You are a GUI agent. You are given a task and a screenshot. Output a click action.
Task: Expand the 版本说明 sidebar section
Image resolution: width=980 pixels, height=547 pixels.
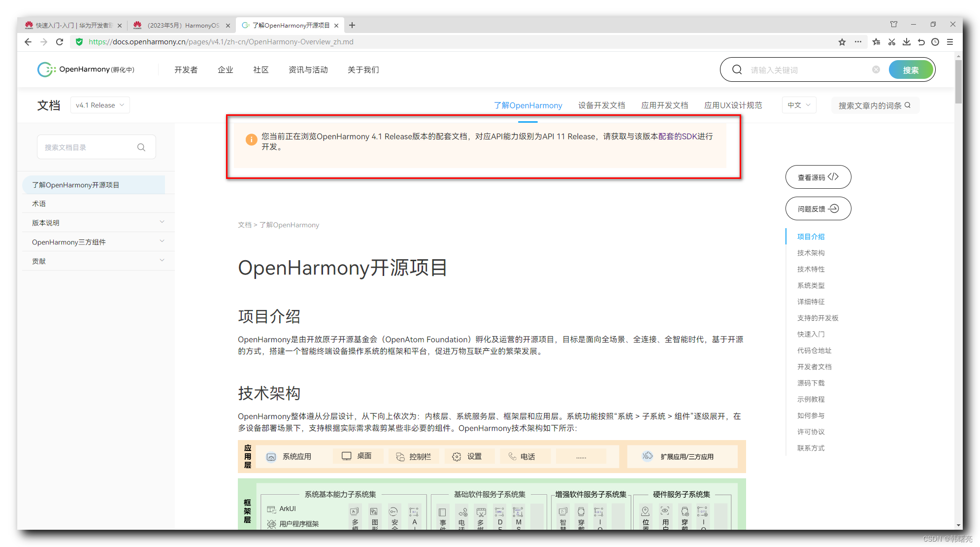pyautogui.click(x=162, y=222)
